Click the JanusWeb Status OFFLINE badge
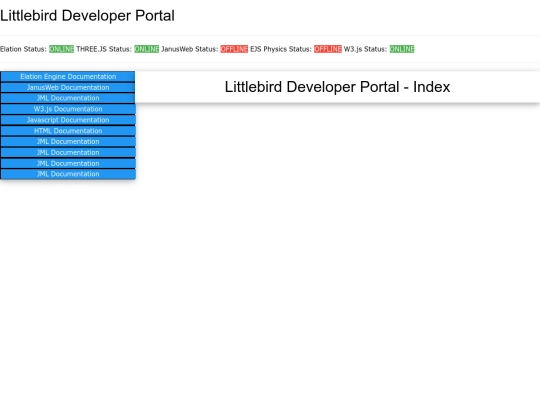The height and width of the screenshot is (405, 540). tap(234, 49)
